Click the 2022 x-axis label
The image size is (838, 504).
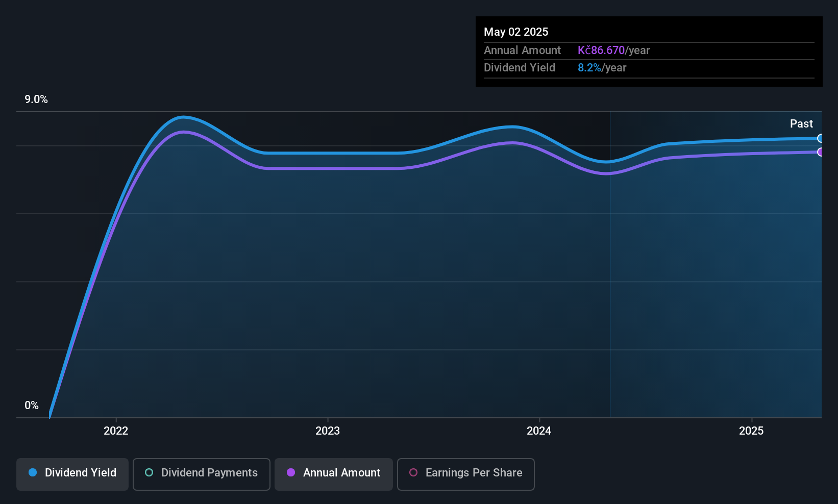pyautogui.click(x=116, y=431)
